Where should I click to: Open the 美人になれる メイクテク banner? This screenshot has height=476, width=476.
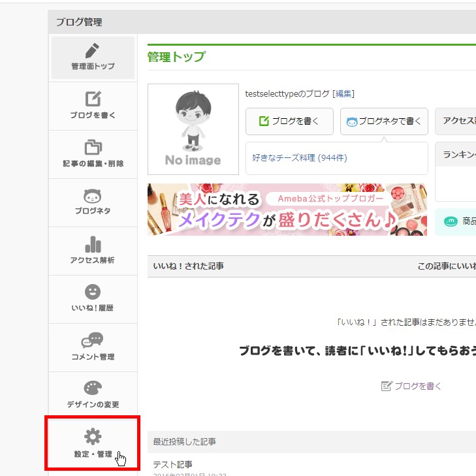(287, 210)
